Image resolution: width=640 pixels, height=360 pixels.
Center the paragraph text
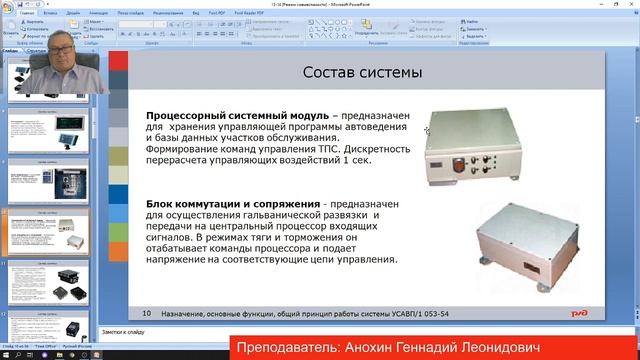click(207, 34)
